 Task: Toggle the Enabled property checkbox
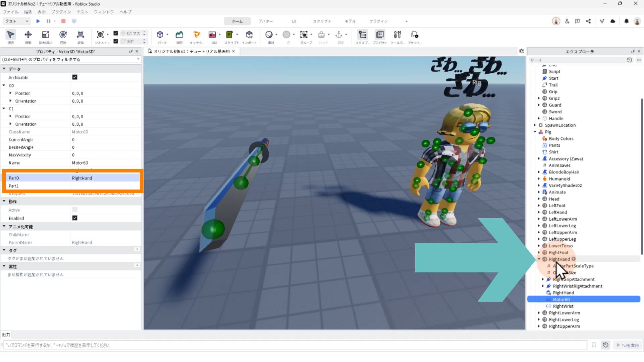pos(75,218)
